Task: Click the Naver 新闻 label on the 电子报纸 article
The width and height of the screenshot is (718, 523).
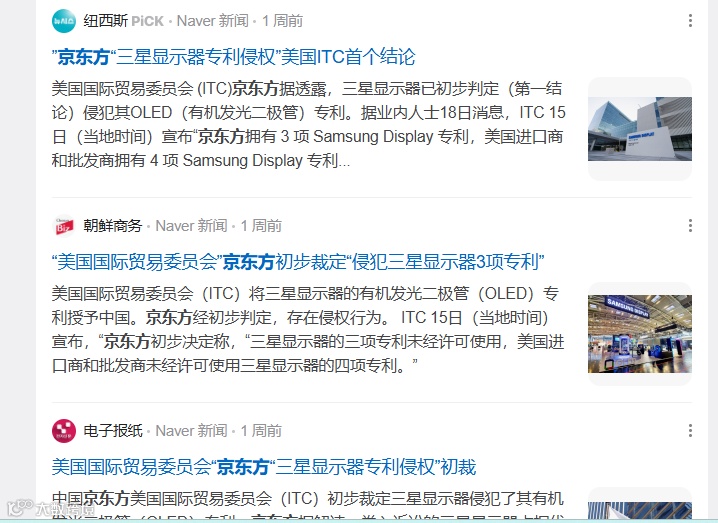Action: tap(191, 431)
